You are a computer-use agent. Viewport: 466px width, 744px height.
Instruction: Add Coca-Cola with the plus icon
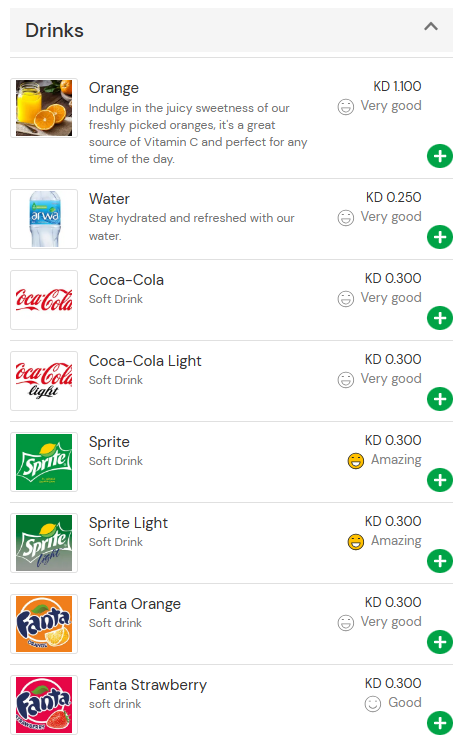[x=439, y=318]
